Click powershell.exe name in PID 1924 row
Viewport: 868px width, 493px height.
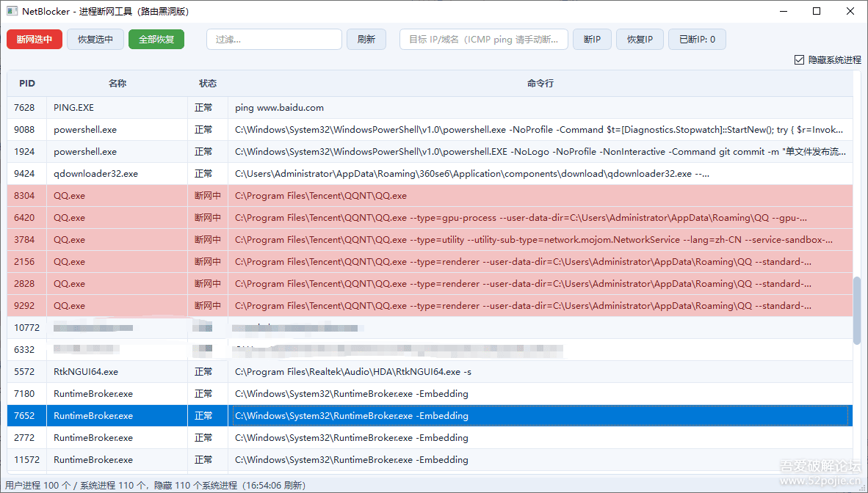point(85,152)
